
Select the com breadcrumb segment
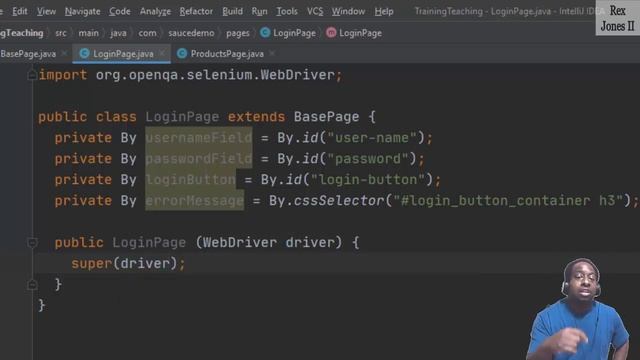pos(147,33)
